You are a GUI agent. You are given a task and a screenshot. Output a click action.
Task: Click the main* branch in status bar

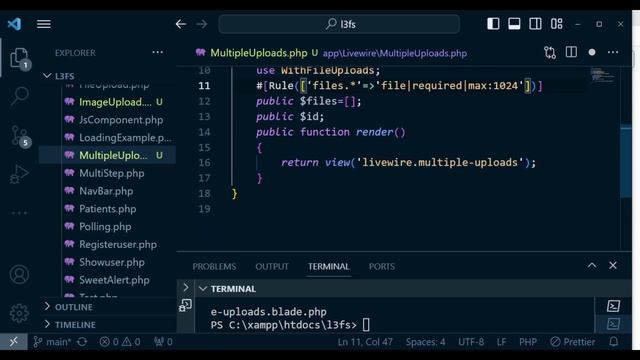(52, 342)
